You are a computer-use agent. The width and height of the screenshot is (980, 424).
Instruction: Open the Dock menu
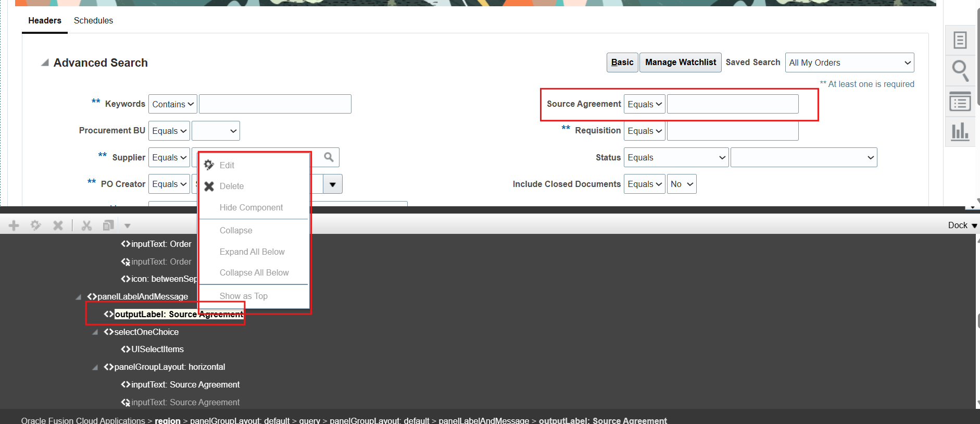[x=962, y=225]
